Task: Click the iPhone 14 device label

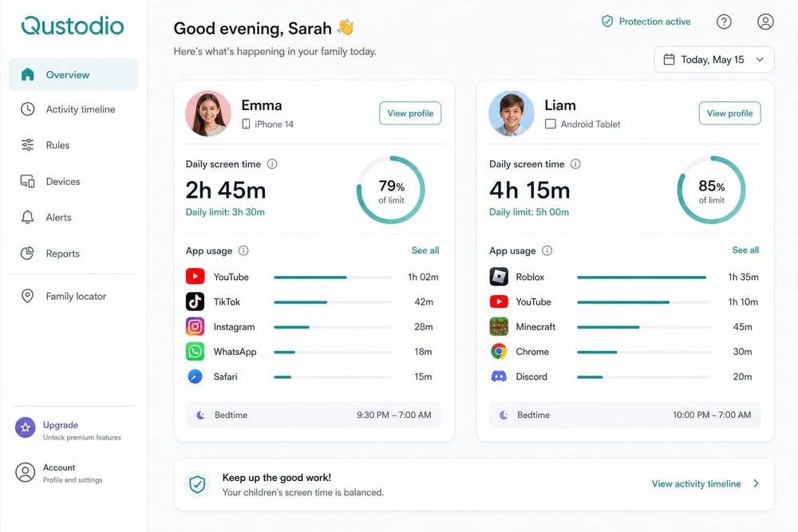Action: click(274, 124)
